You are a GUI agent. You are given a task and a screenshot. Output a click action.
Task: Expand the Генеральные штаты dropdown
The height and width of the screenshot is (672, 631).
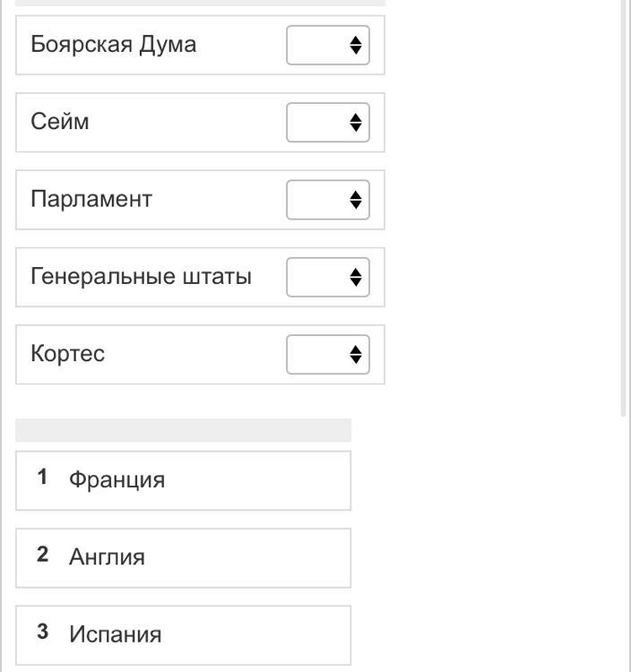[x=328, y=277]
